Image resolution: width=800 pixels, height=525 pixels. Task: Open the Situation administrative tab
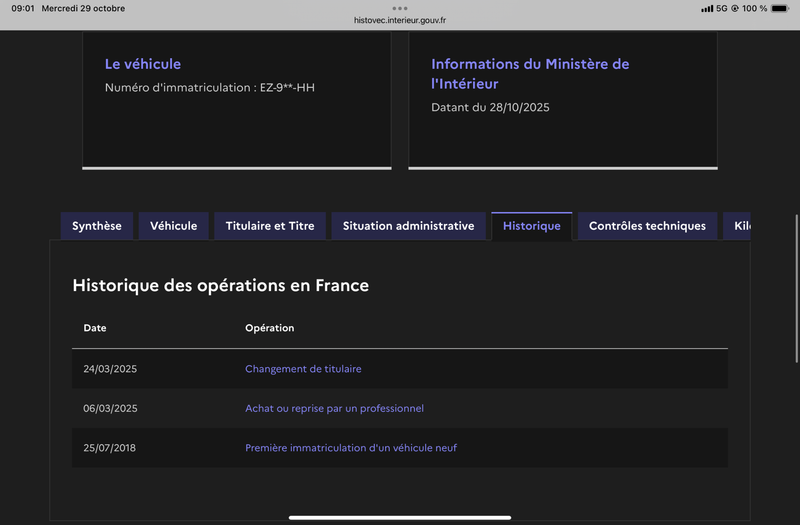(408, 226)
